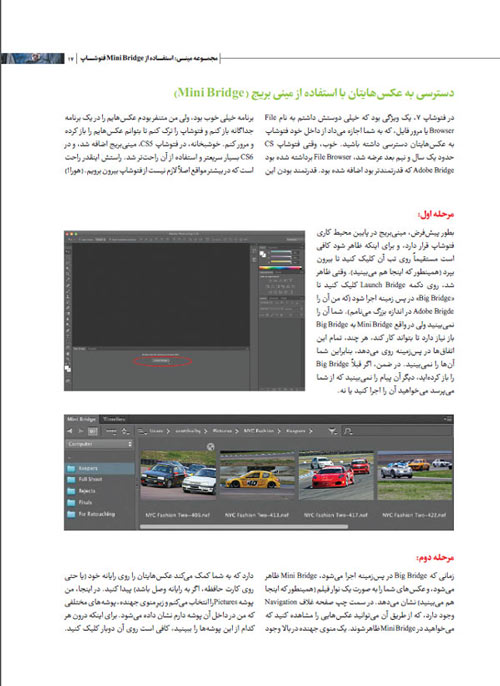Open the view options icon in Mini Bridge
Image resolution: width=500 pixels, height=686 pixels.
[x=112, y=431]
